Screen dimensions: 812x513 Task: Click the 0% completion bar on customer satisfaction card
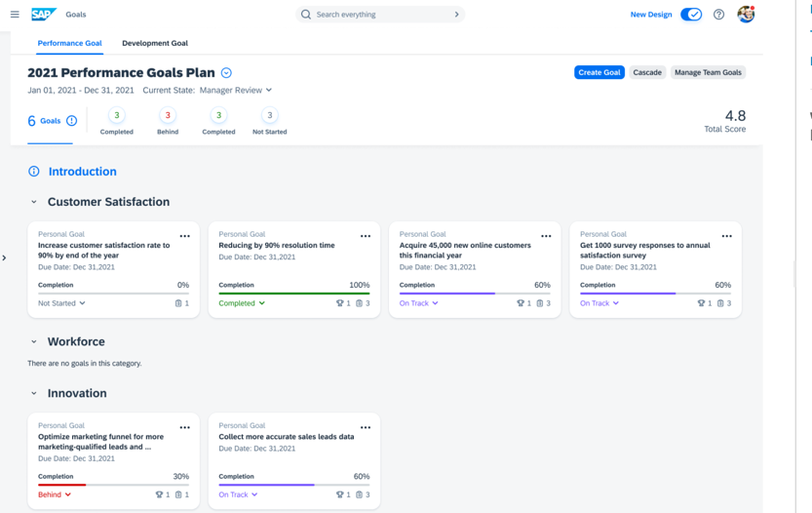point(113,294)
